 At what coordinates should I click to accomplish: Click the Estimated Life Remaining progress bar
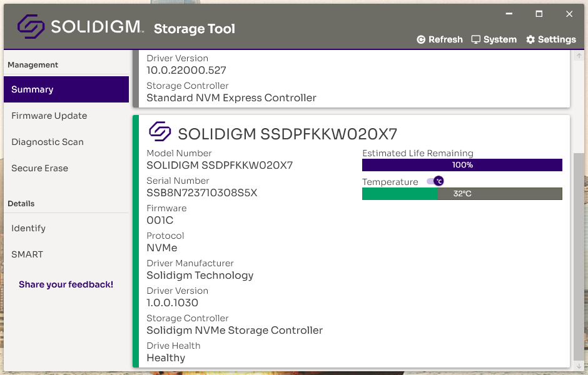pos(462,164)
